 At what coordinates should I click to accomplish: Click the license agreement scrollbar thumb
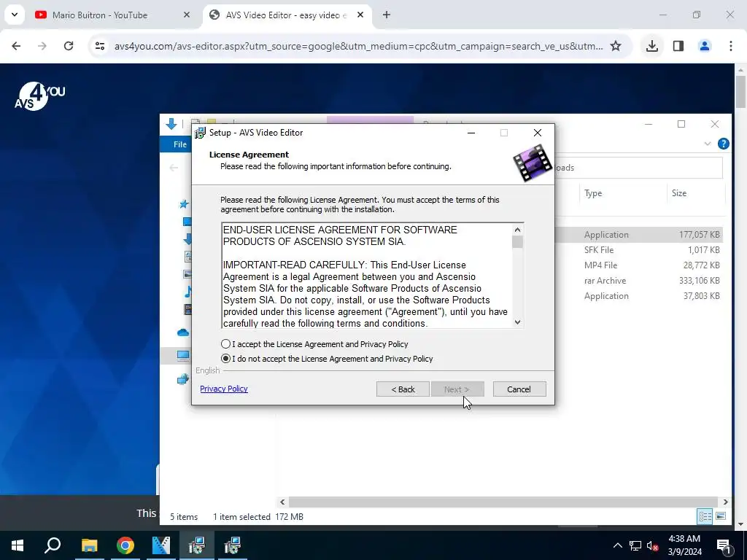tap(518, 242)
